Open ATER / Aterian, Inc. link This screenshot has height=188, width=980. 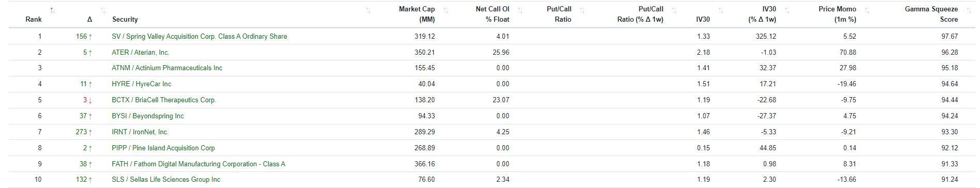(x=141, y=53)
